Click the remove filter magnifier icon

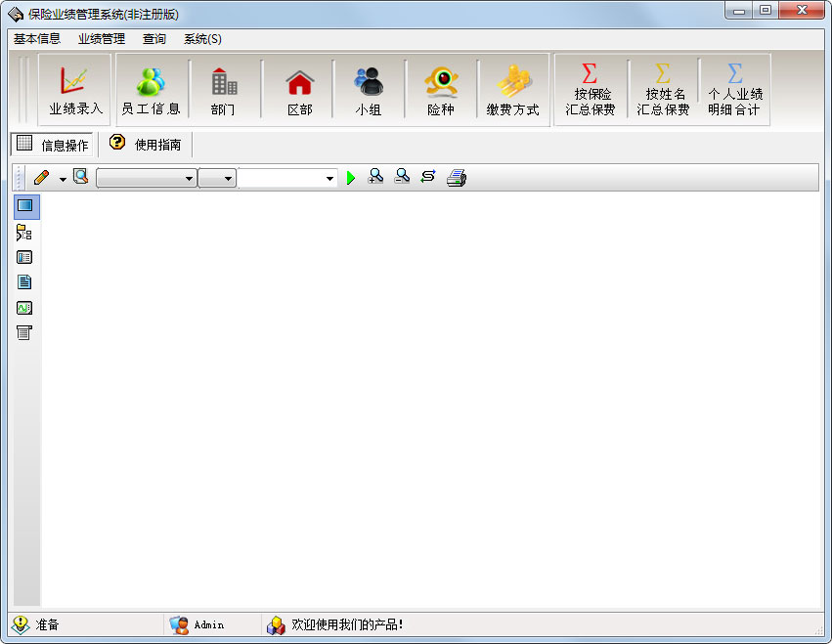coord(402,176)
